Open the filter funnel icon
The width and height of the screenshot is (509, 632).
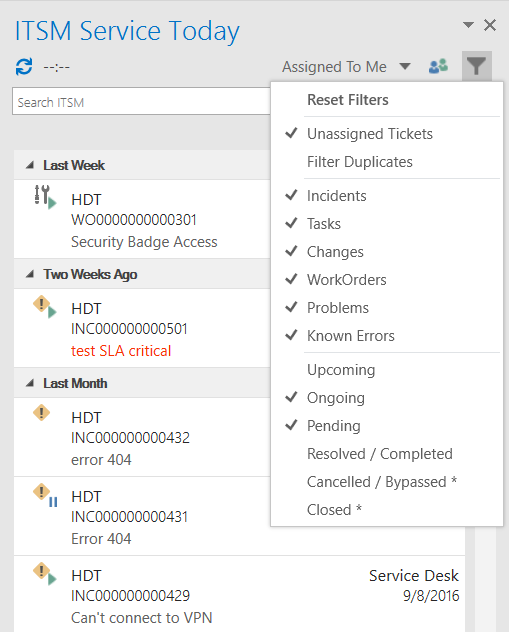pyautogui.click(x=476, y=66)
